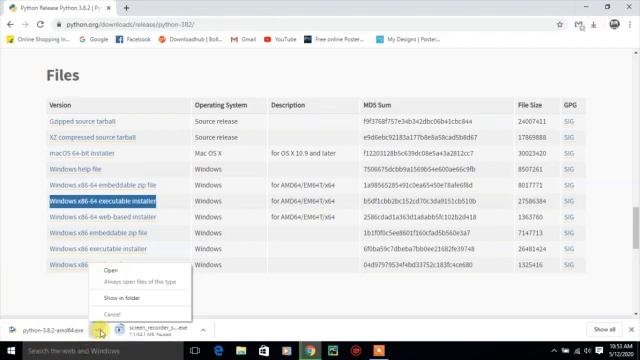Open the Facebook bookmark
The image size is (640, 360).
[x=133, y=39]
